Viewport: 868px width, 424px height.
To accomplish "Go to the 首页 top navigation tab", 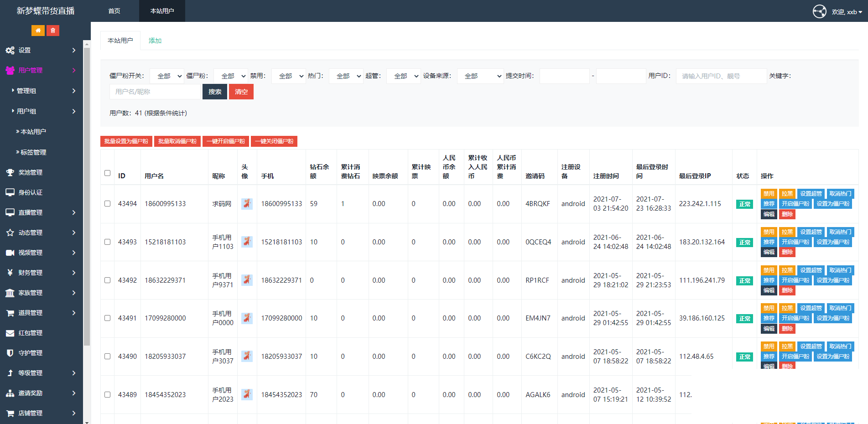I will coord(114,11).
